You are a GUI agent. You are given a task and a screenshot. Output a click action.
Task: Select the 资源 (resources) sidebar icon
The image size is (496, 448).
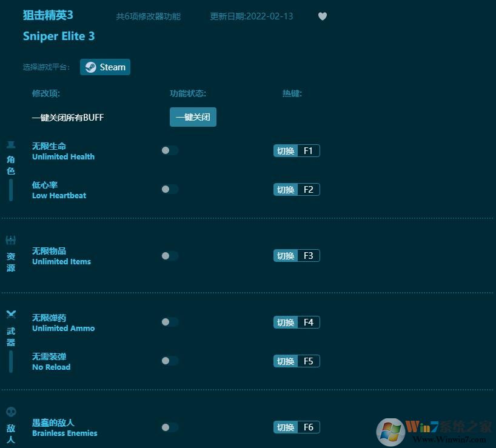10,239
